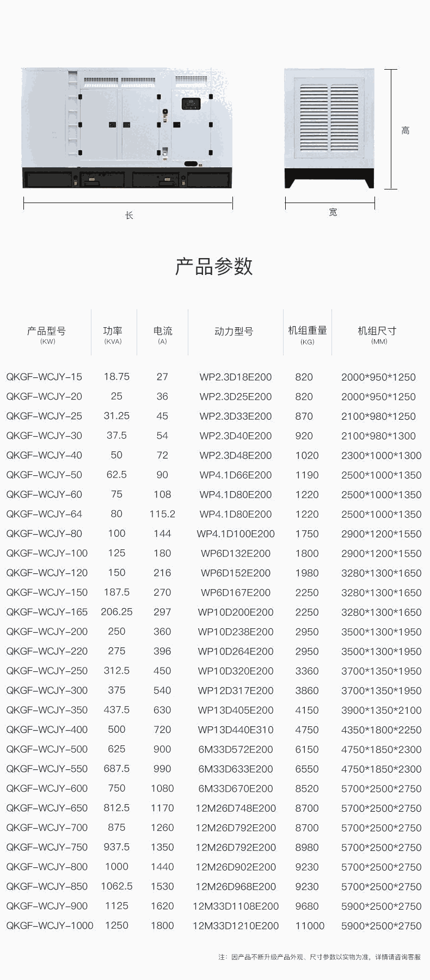The image size is (430, 980).
Task: Select the QKGF-WCJY-15 model row
Action: 44,377
